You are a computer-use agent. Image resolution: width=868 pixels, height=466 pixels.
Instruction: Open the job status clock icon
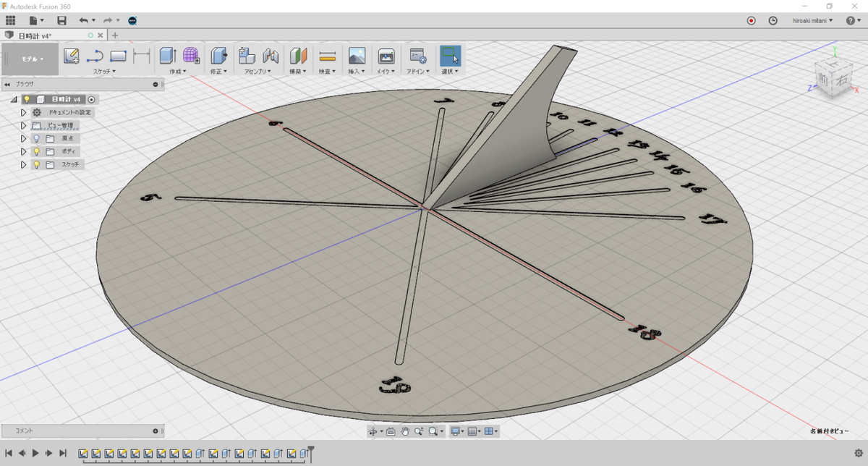click(x=773, y=21)
